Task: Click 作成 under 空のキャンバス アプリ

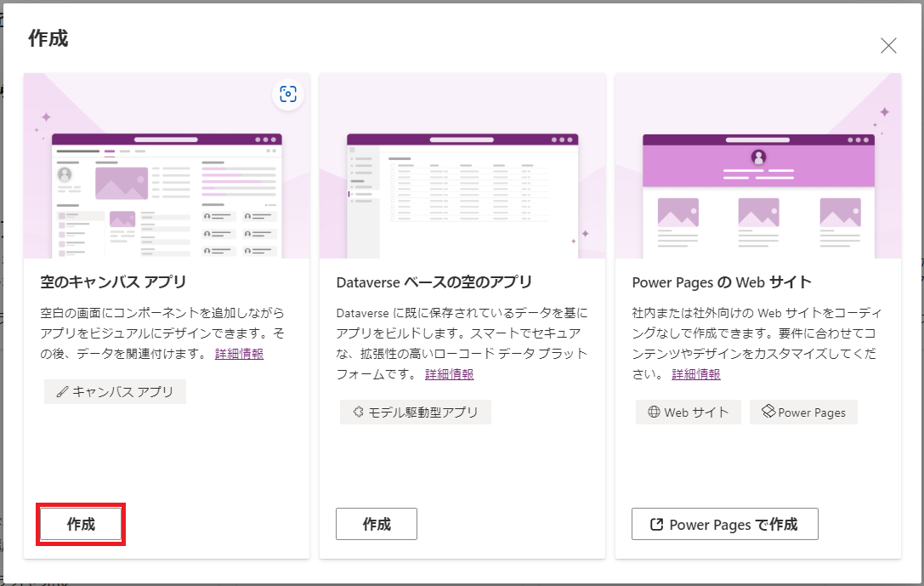Action: coord(81,524)
